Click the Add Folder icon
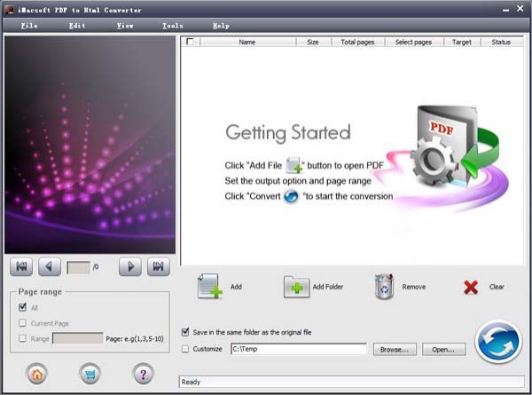Screen dimensions: 532x395 pyautogui.click(x=296, y=287)
